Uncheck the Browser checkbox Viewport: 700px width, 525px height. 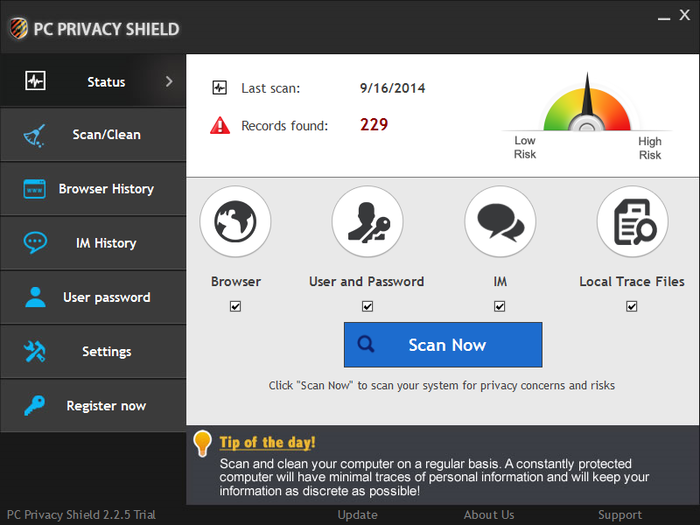235,307
